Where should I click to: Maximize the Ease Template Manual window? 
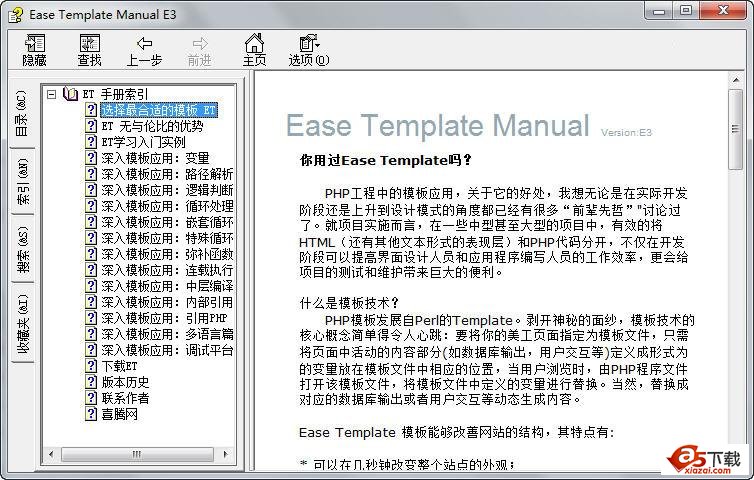(x=686, y=11)
